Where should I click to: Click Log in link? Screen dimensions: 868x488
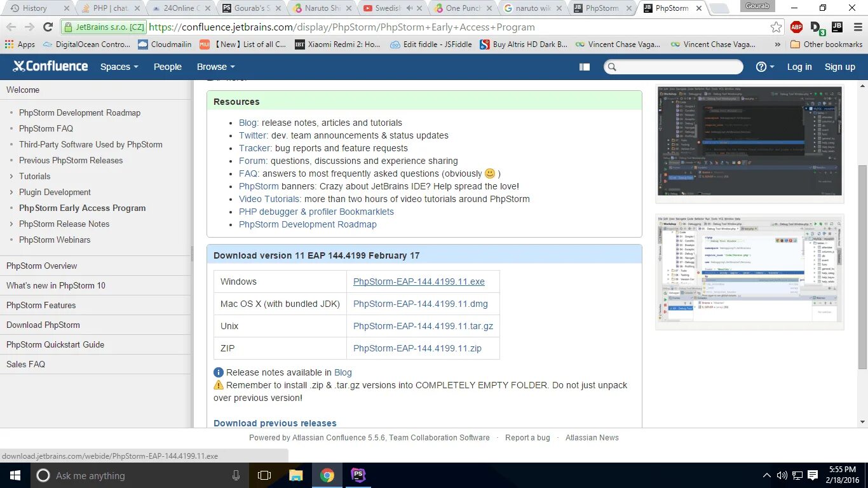799,67
